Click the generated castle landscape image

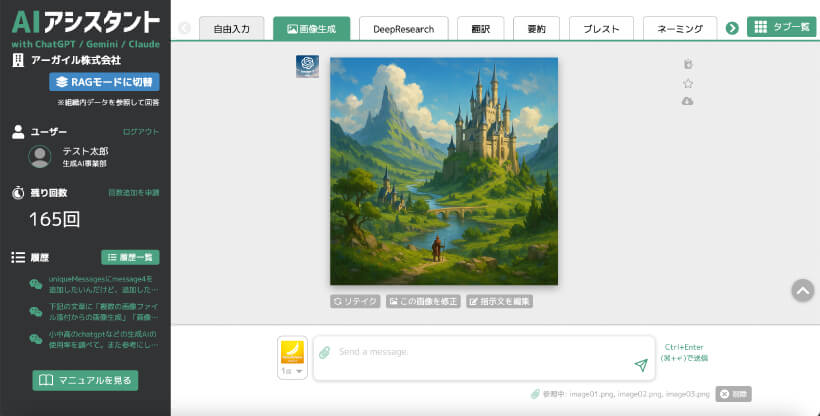tap(444, 171)
